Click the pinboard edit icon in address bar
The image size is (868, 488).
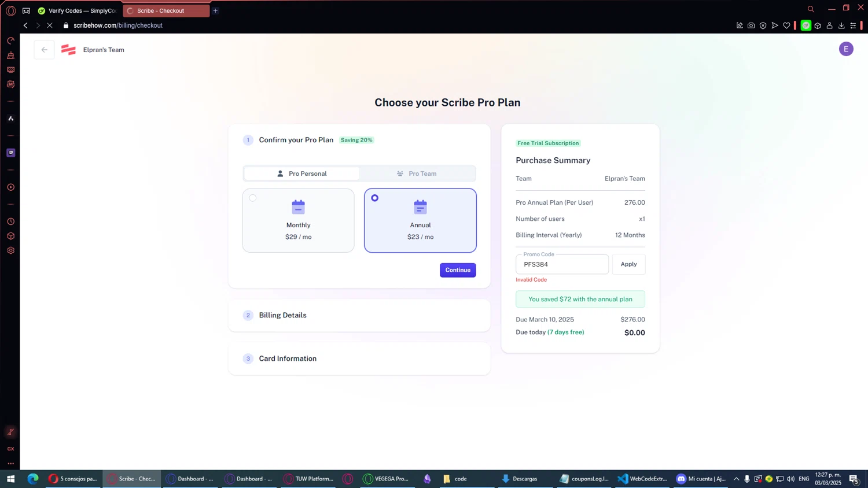(x=740, y=25)
